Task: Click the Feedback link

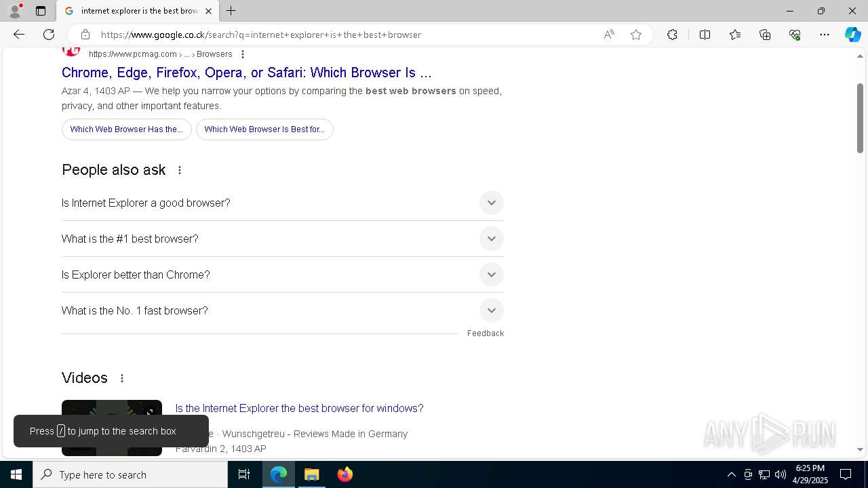Action: point(486,333)
